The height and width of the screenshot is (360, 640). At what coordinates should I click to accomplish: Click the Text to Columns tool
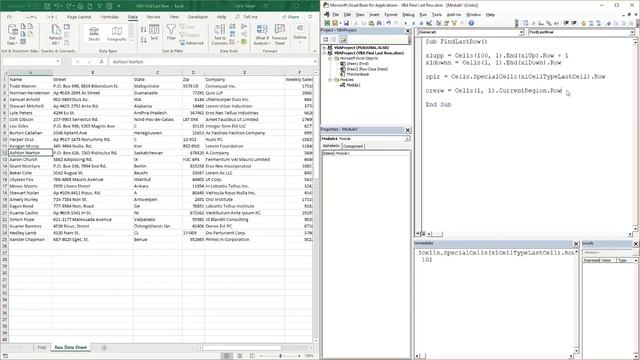(219, 34)
